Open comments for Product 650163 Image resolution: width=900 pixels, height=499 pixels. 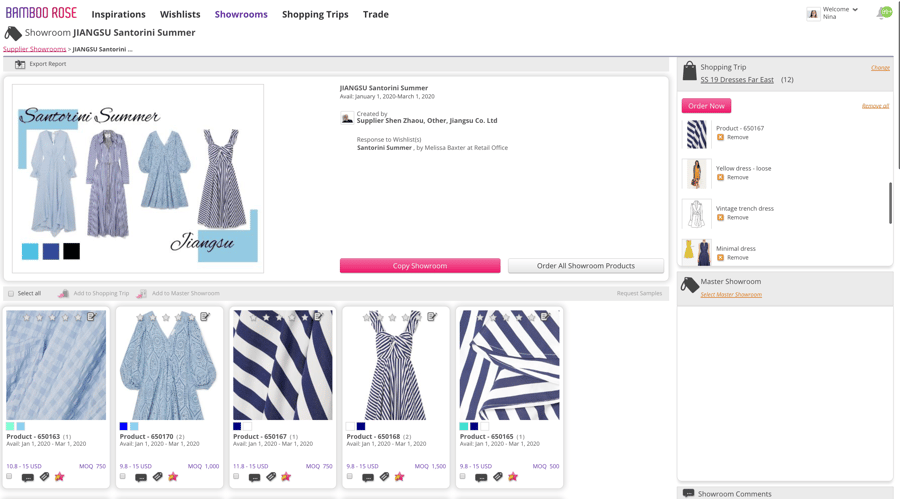point(28,477)
